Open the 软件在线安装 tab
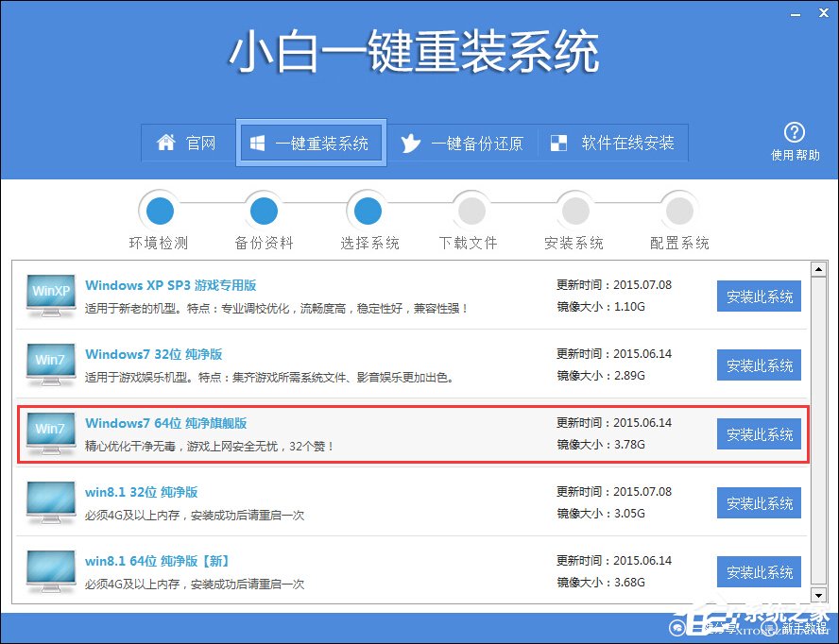Screen dimensions: 839x644 coord(613,143)
